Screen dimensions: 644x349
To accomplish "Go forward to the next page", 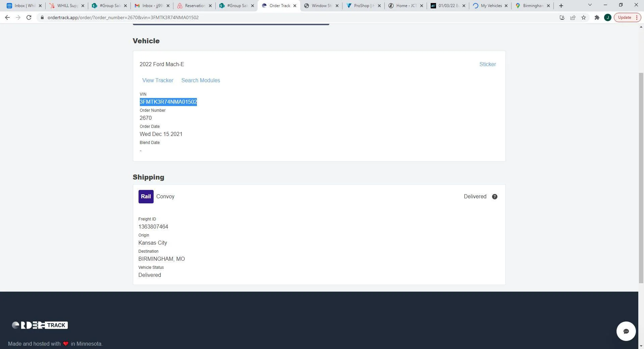I will point(18,17).
